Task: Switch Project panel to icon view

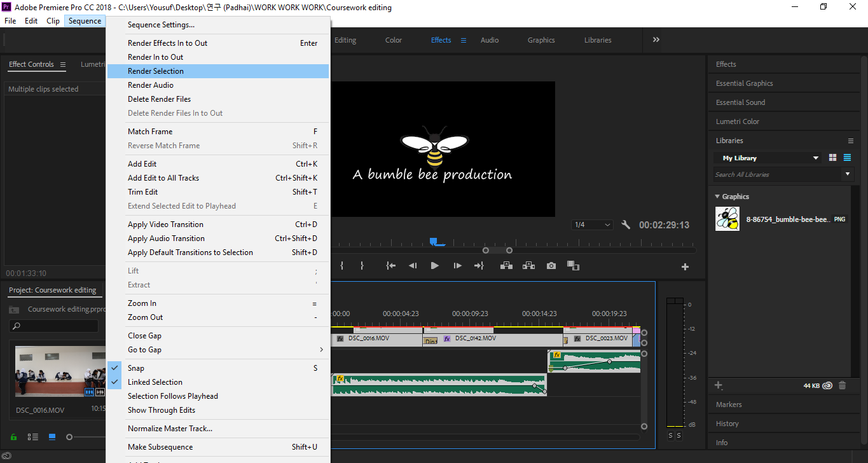Action: click(x=52, y=437)
